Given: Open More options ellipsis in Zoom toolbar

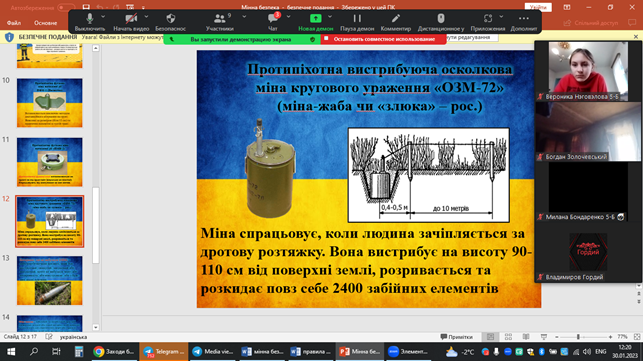Looking at the screenshot, I should pos(524,18).
